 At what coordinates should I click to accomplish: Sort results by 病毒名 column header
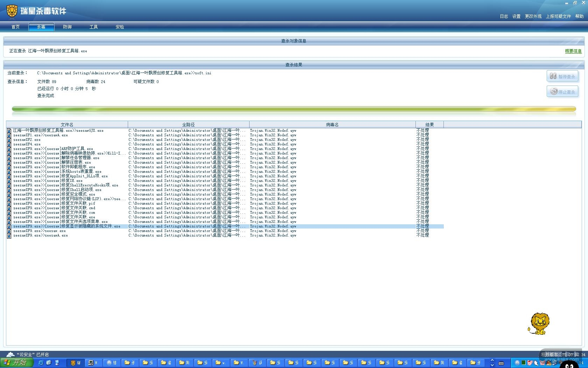click(332, 124)
